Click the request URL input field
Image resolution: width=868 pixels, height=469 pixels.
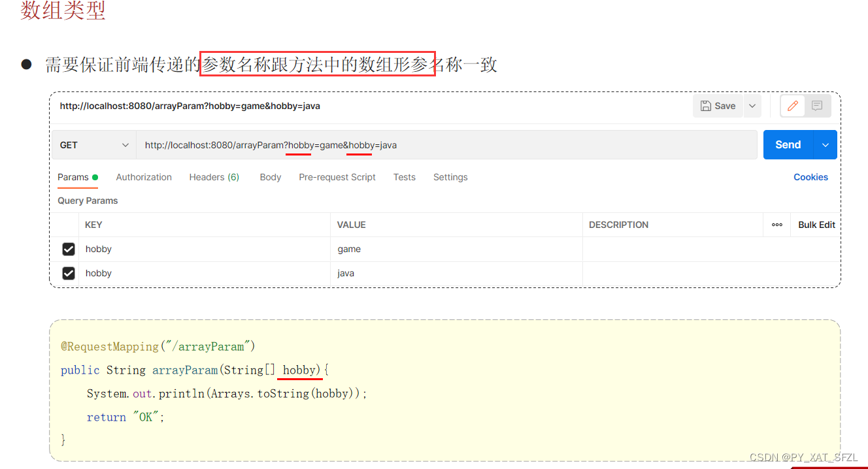[446, 145]
